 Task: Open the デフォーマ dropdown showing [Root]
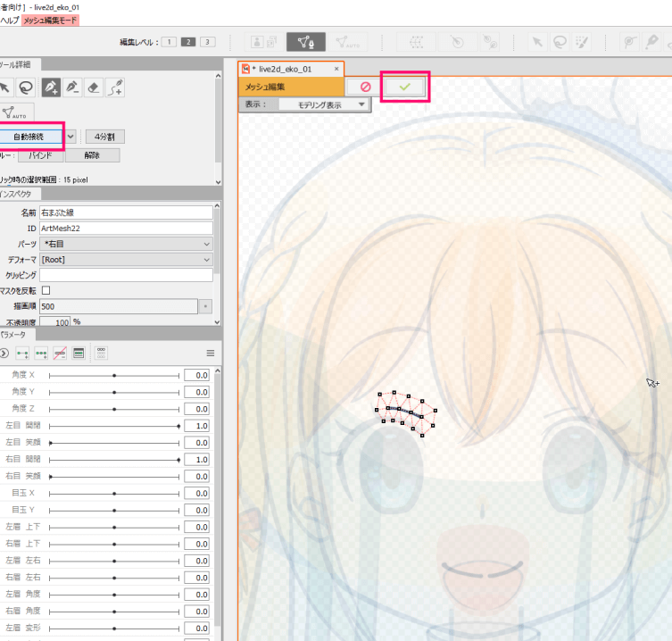[127, 260]
